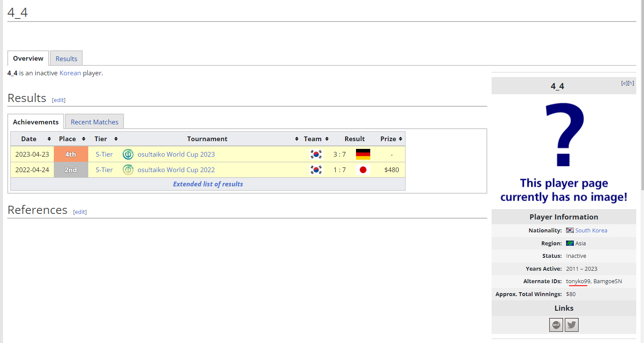Click the 2022-04-24 date cell
The height and width of the screenshot is (343, 644).
(x=32, y=170)
